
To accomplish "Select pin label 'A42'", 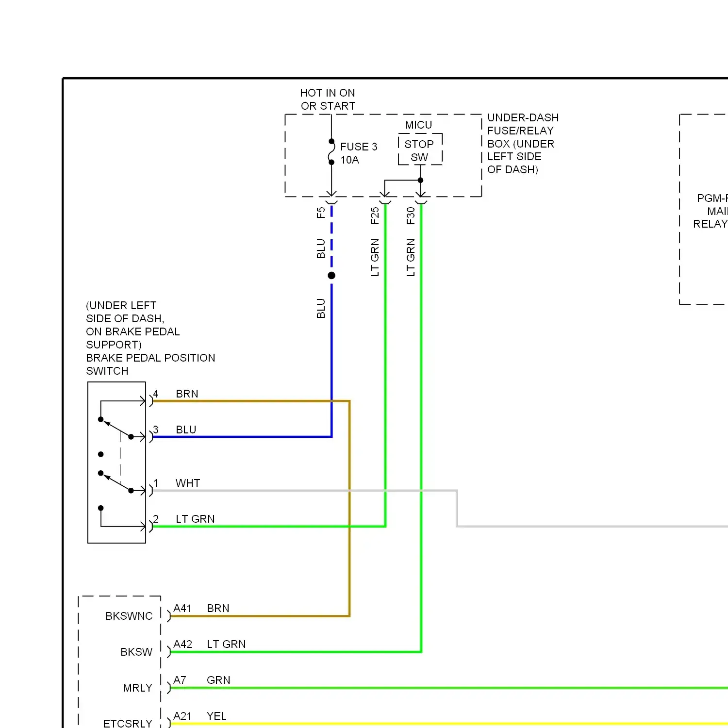I will tap(182, 644).
